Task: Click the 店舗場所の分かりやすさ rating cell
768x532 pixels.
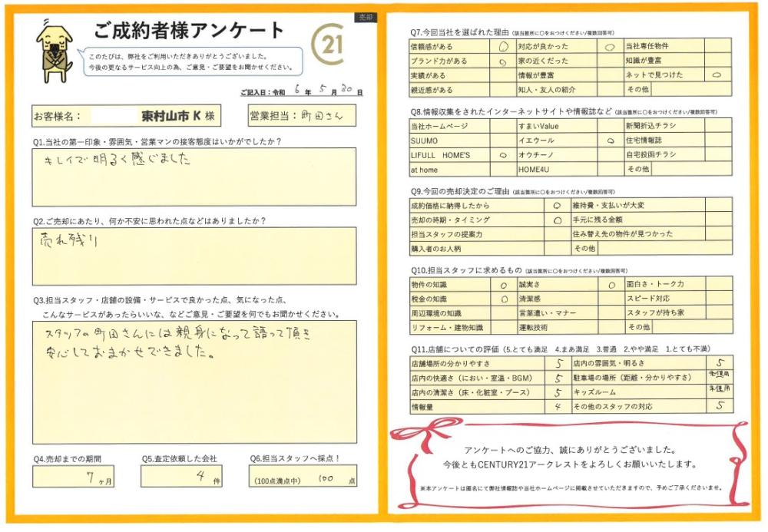Action: [558, 363]
